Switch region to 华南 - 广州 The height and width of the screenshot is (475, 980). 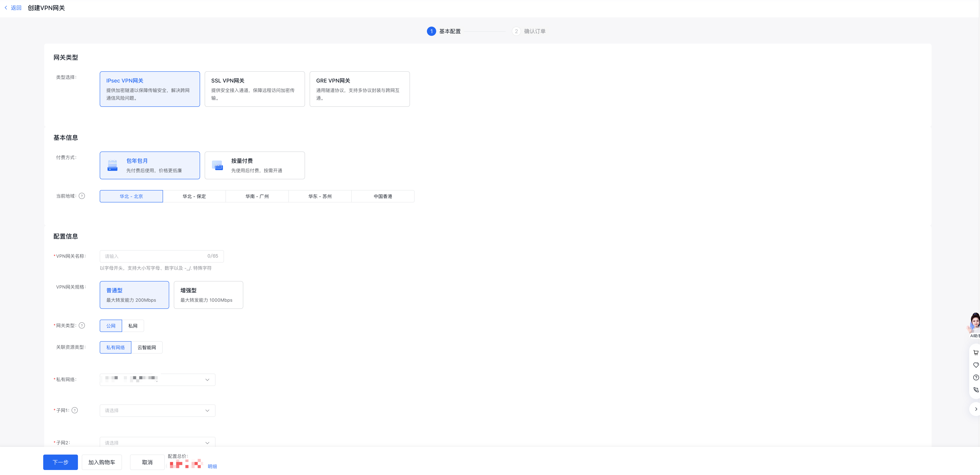point(257,197)
